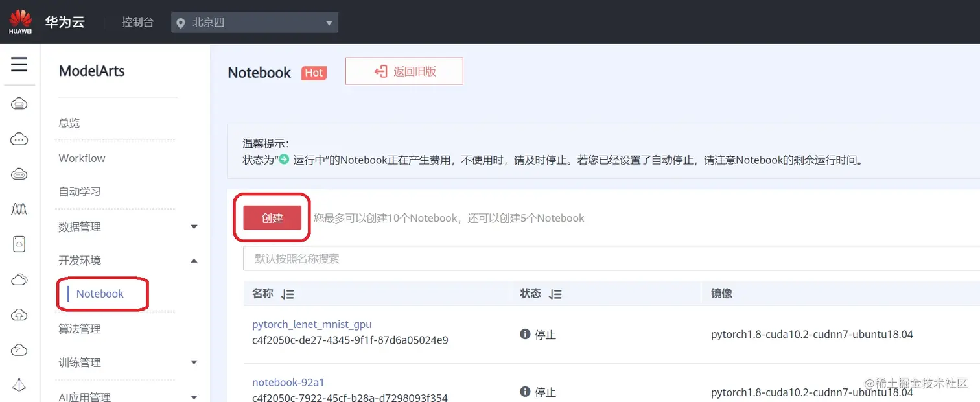Click the image cell of notebook-92a1 row
Viewport: 980px width, 402px height.
(x=812, y=392)
